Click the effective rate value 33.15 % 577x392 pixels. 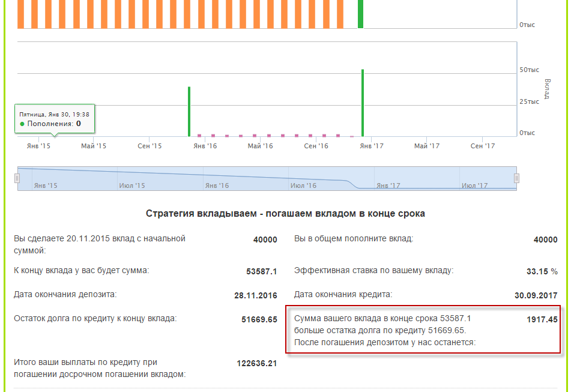(542, 271)
